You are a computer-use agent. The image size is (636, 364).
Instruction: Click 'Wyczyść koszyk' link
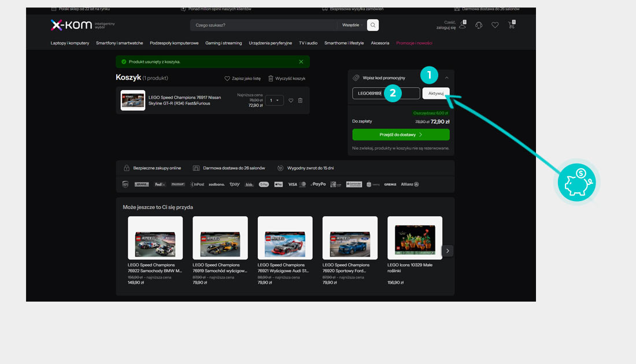[x=287, y=78]
